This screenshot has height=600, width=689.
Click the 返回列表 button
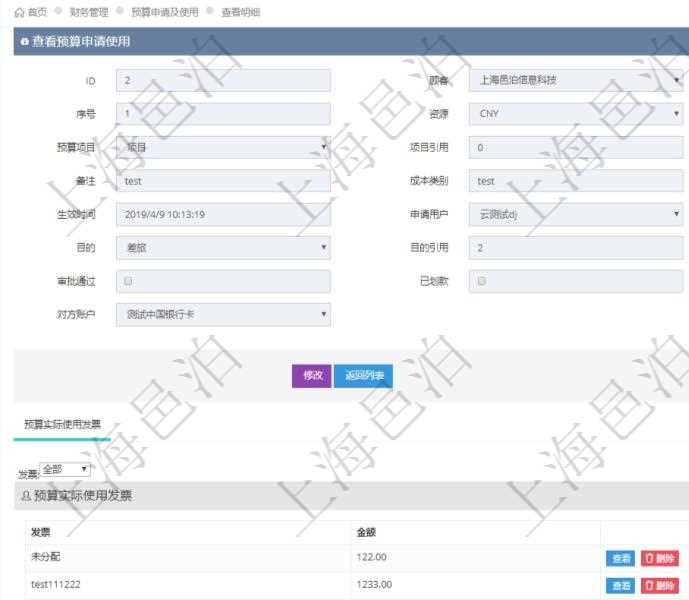[x=363, y=376]
